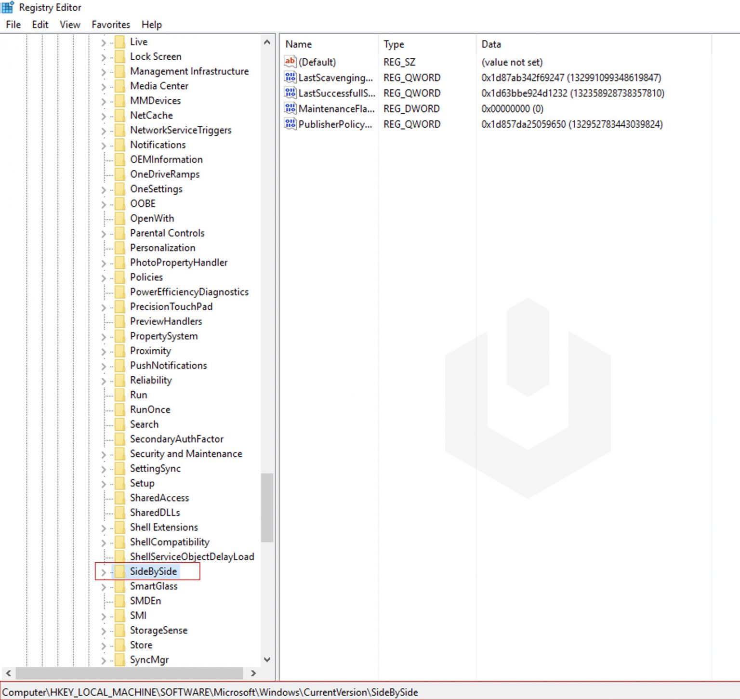Click the (Default) string value icon
740x700 pixels.
(290, 62)
